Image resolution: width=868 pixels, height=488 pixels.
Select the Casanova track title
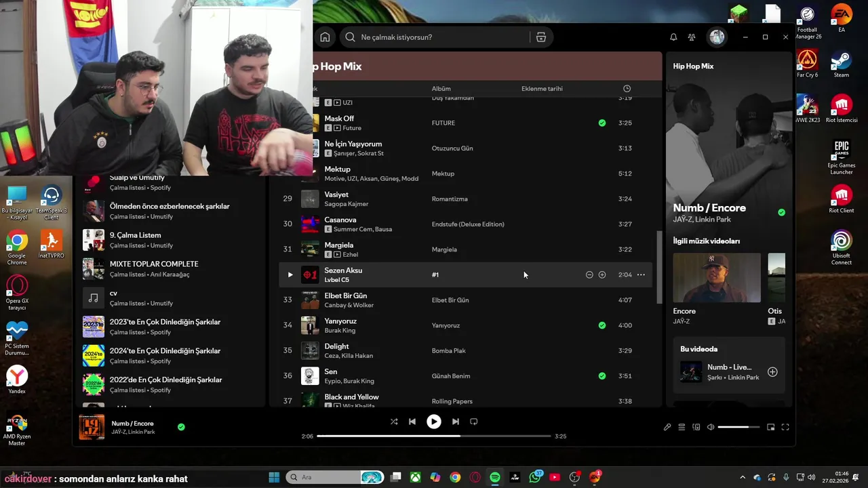point(340,220)
